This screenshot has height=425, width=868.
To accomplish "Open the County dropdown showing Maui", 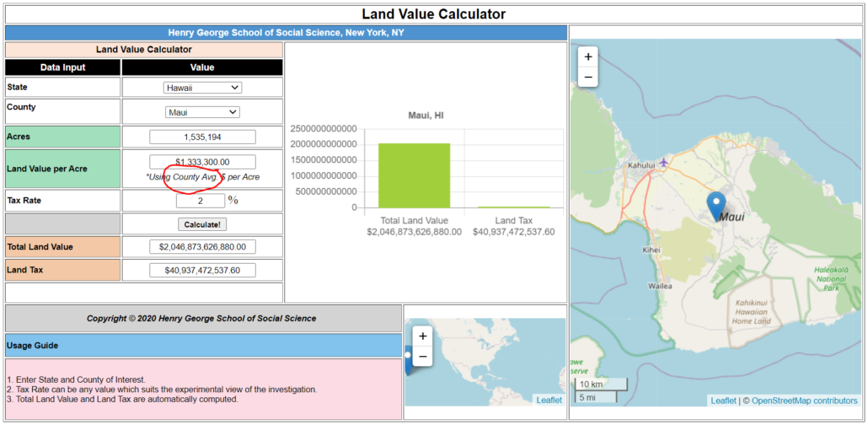I will pos(202,112).
